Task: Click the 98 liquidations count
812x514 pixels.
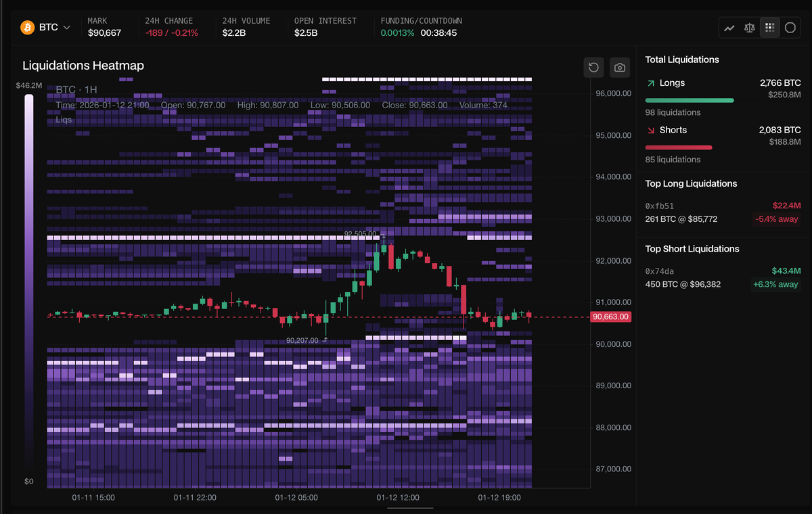Action: (673, 112)
